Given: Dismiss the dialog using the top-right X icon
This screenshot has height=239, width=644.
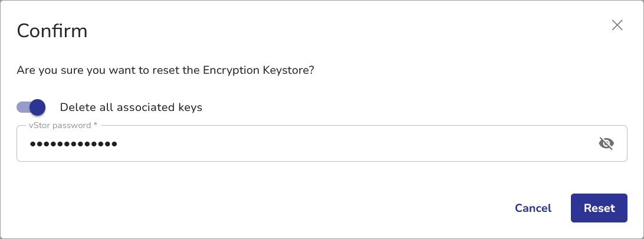Looking at the screenshot, I should (x=617, y=25).
